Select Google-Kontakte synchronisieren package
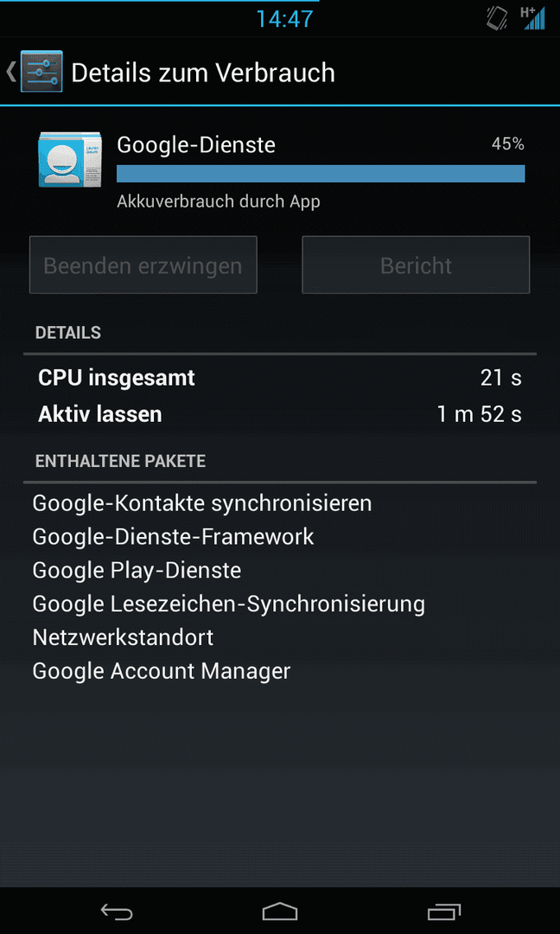The height and width of the screenshot is (934, 560). click(x=201, y=503)
